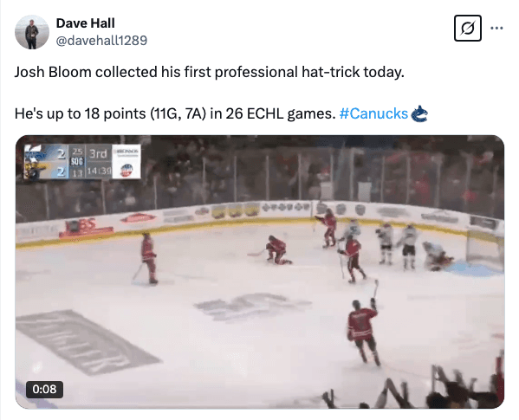Click the Grok icon in the tweet header
Screen dimensions: 519x420
pos(467,28)
